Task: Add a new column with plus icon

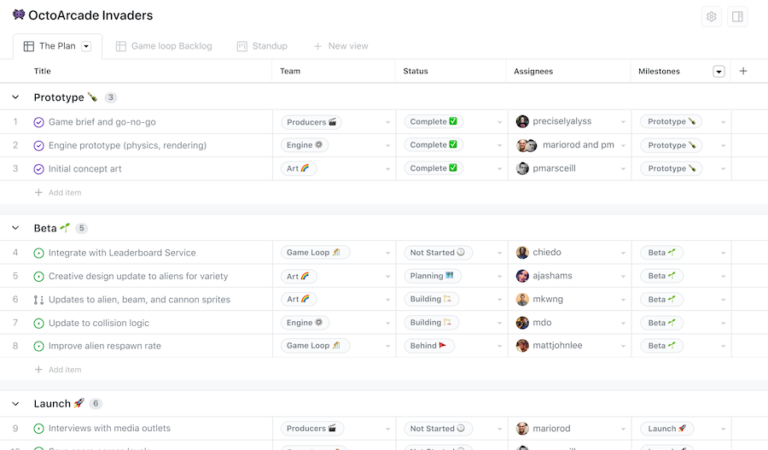Action: (743, 71)
